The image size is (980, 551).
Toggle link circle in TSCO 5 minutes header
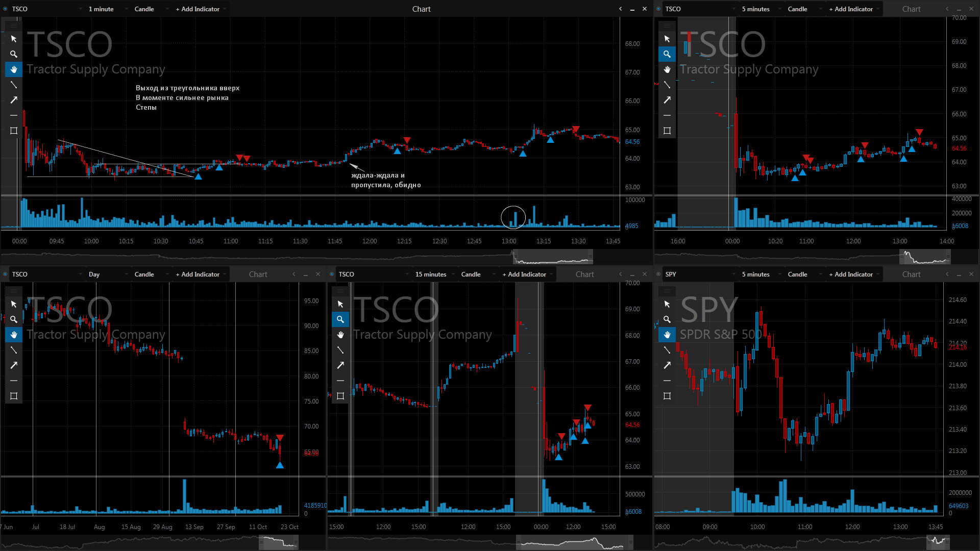[658, 9]
